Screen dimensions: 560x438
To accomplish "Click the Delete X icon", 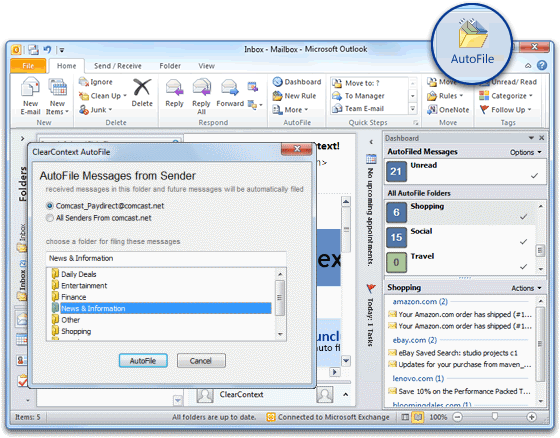I will tap(142, 87).
